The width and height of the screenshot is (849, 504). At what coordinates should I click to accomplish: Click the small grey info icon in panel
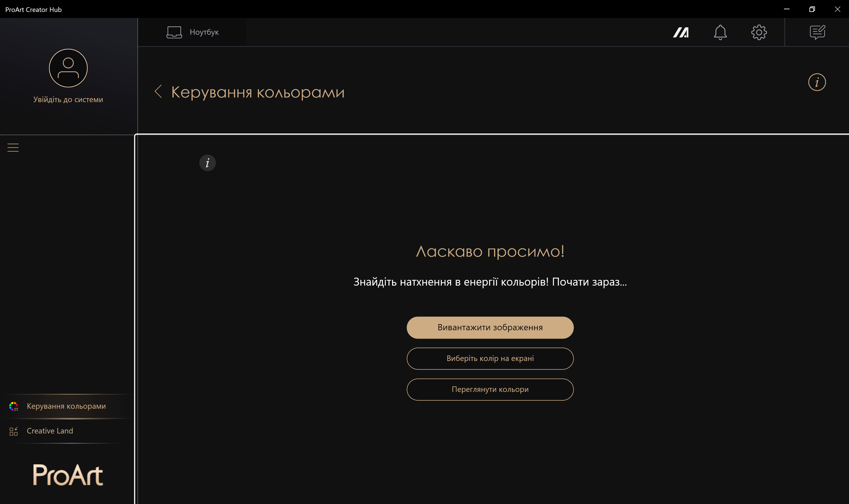coord(207,163)
